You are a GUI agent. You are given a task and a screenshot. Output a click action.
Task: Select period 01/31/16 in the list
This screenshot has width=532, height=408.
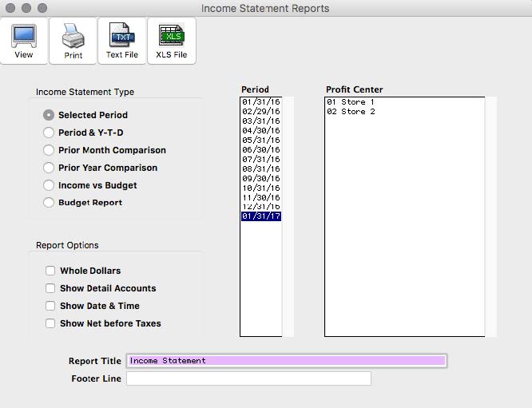(x=260, y=102)
